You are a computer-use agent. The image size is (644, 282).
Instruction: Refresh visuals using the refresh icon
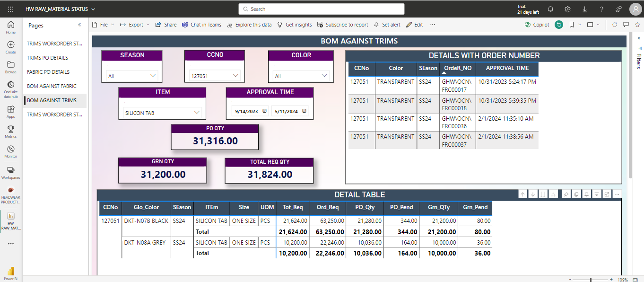pyautogui.click(x=614, y=25)
